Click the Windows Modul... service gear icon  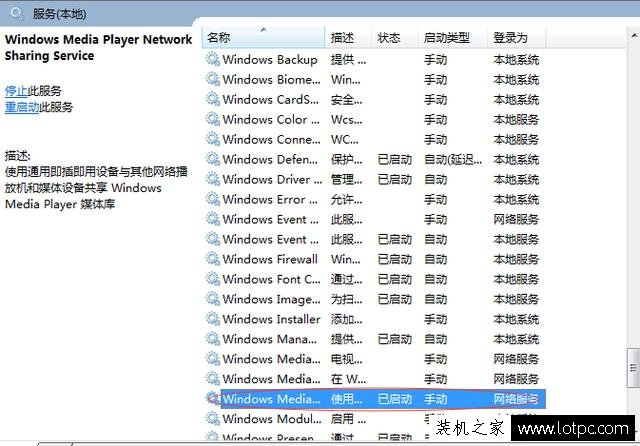pos(213,419)
